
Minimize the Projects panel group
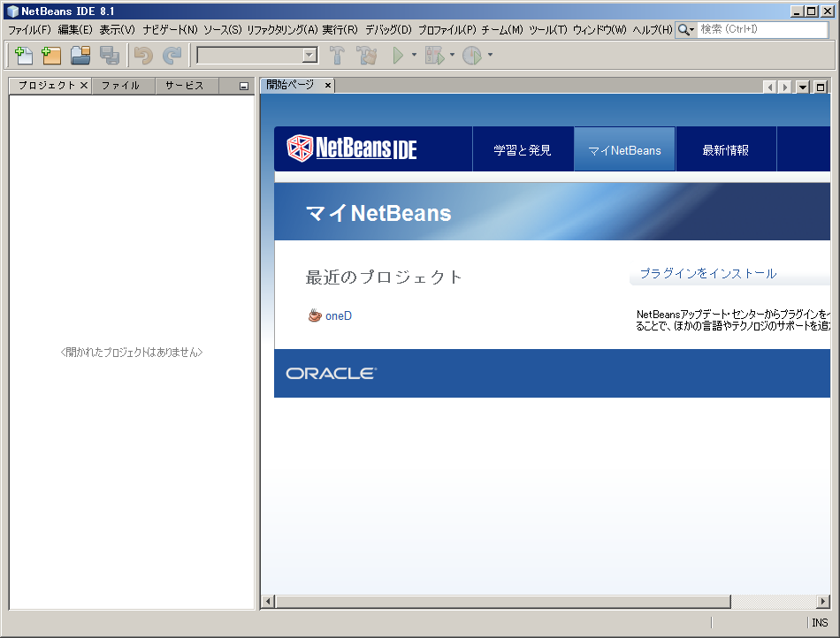[244, 87]
